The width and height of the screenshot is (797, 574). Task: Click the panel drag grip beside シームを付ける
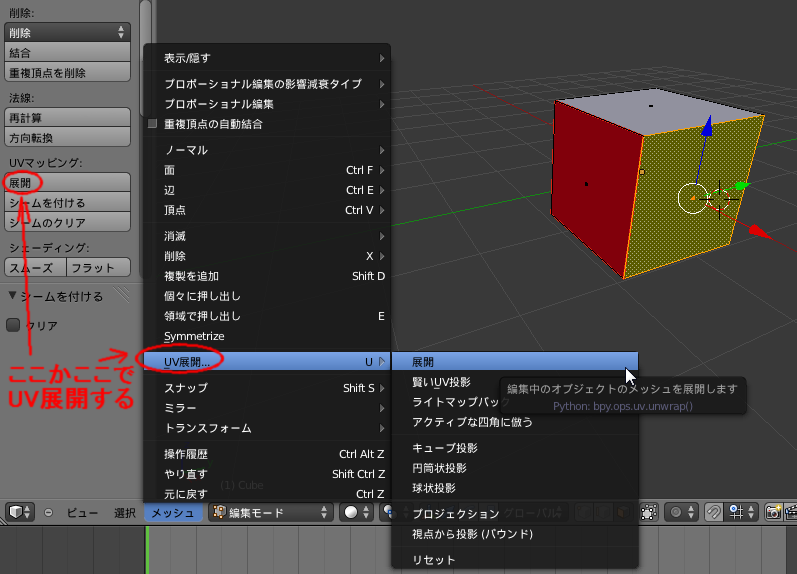tap(122, 295)
